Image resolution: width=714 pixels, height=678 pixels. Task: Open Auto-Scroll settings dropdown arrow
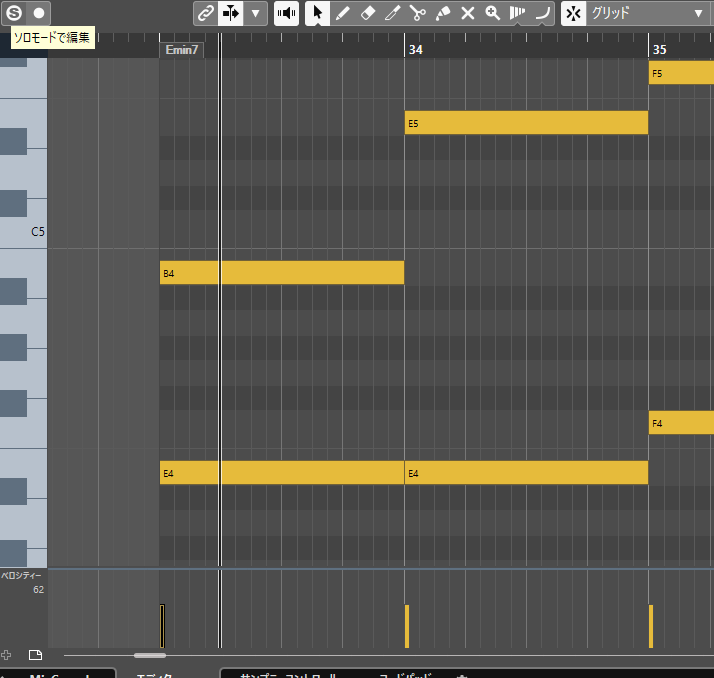[255, 13]
